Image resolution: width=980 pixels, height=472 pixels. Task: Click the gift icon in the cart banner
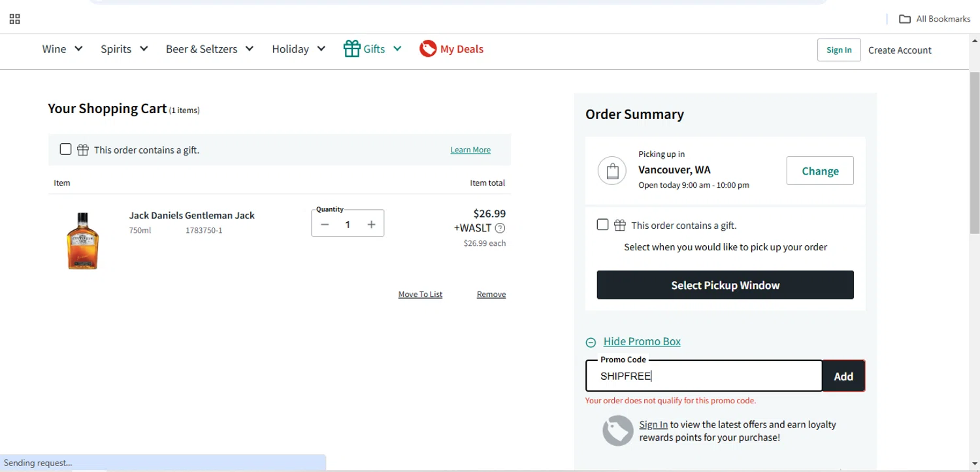83,150
